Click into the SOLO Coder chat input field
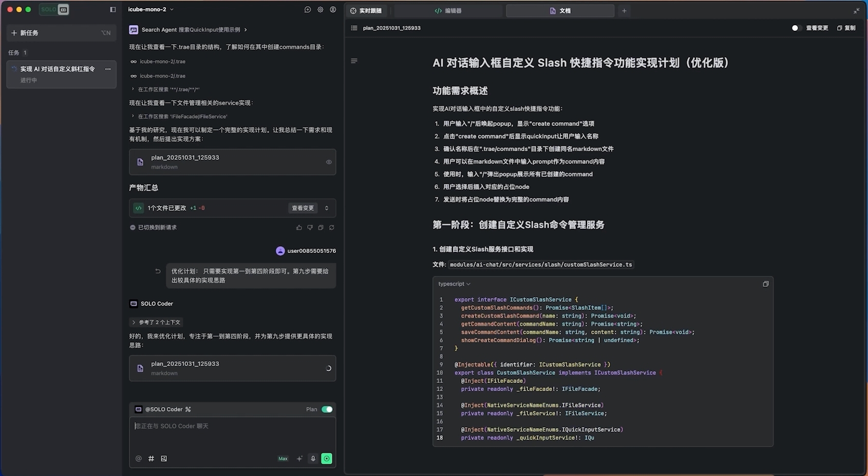This screenshot has height=476, width=868. pos(232,434)
